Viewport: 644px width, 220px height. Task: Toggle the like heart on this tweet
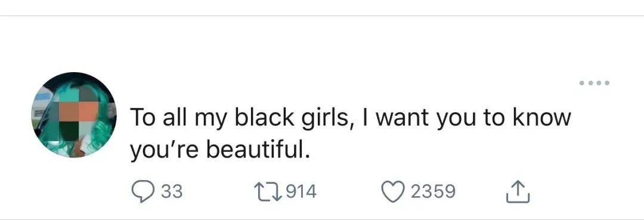pos(394,191)
